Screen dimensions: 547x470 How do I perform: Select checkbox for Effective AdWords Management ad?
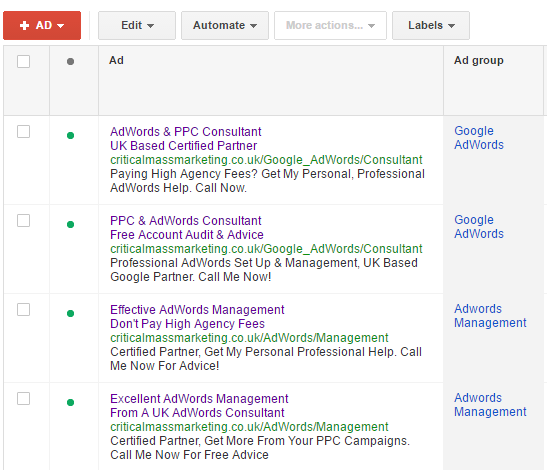click(x=23, y=309)
